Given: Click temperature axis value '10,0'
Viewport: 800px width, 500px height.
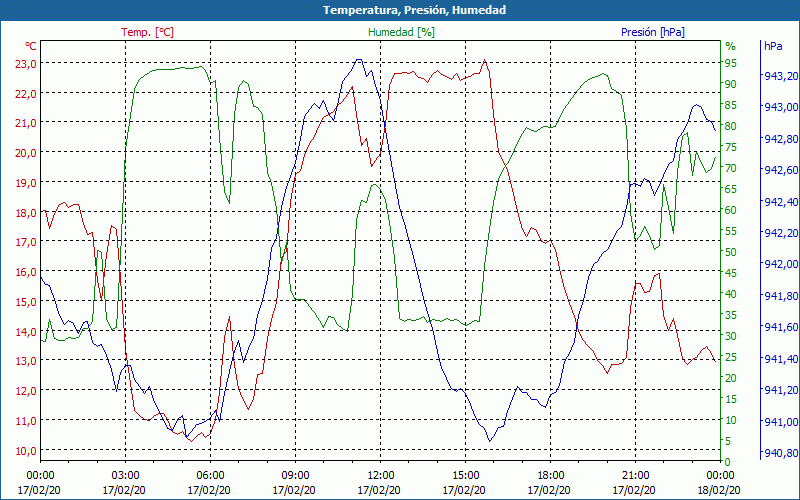Looking at the screenshot, I should click(x=26, y=450).
